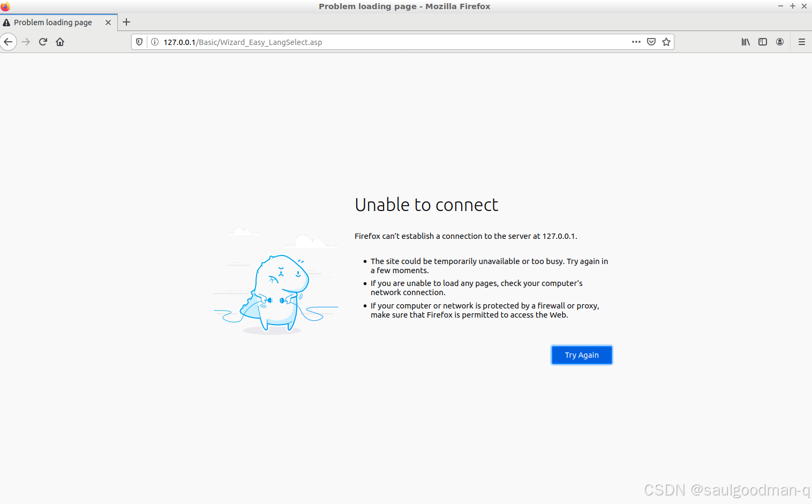
Task: Click the Unable to connect heading
Action: [426, 205]
